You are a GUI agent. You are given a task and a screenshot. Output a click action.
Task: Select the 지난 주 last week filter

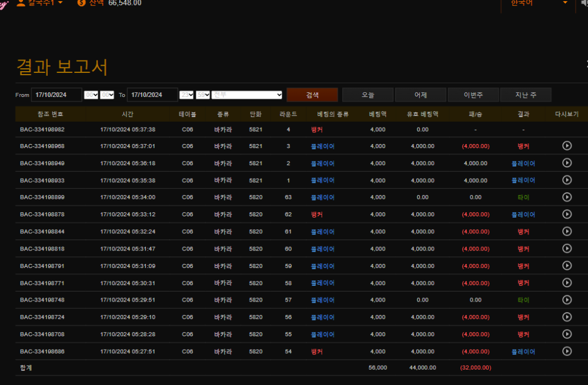(526, 95)
